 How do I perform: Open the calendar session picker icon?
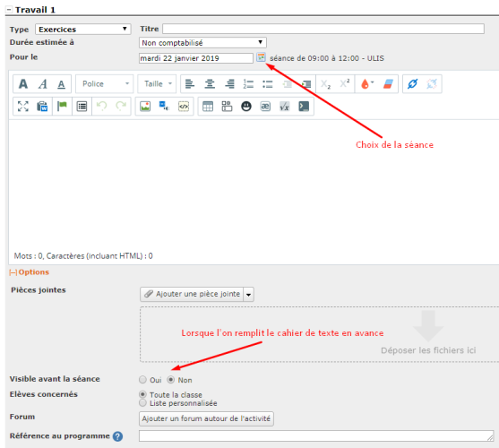[x=261, y=57]
